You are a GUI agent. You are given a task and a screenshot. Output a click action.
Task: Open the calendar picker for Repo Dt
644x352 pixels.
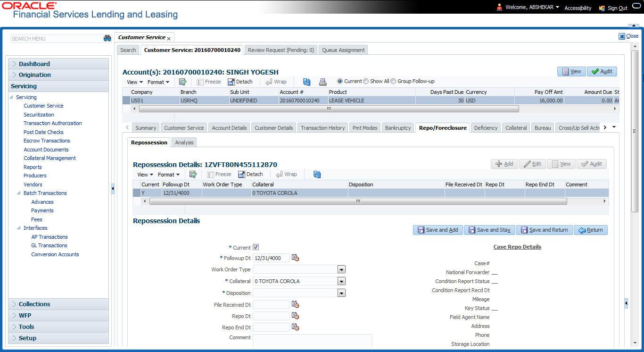(296, 316)
